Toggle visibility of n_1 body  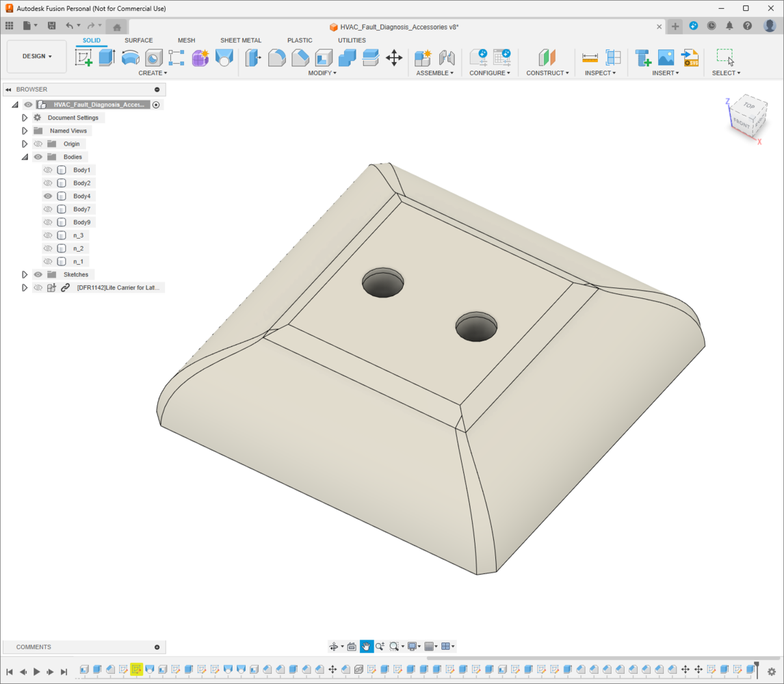click(48, 261)
